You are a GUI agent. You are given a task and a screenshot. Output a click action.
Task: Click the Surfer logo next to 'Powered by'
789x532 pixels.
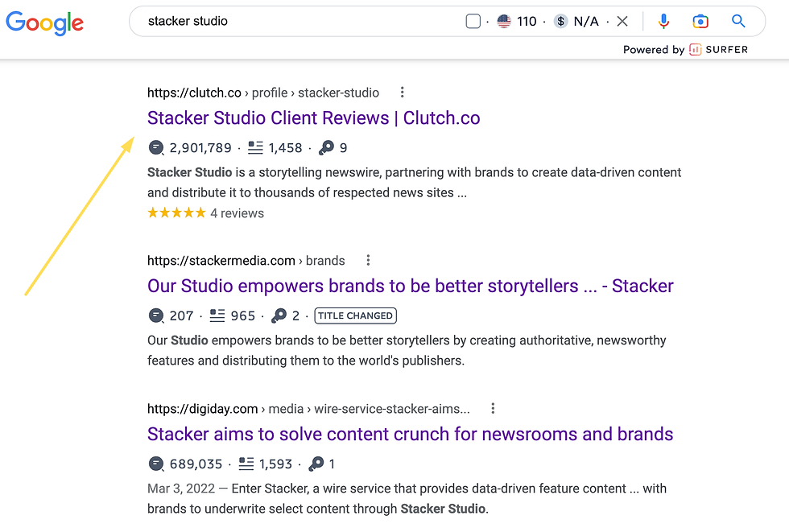[x=695, y=49]
